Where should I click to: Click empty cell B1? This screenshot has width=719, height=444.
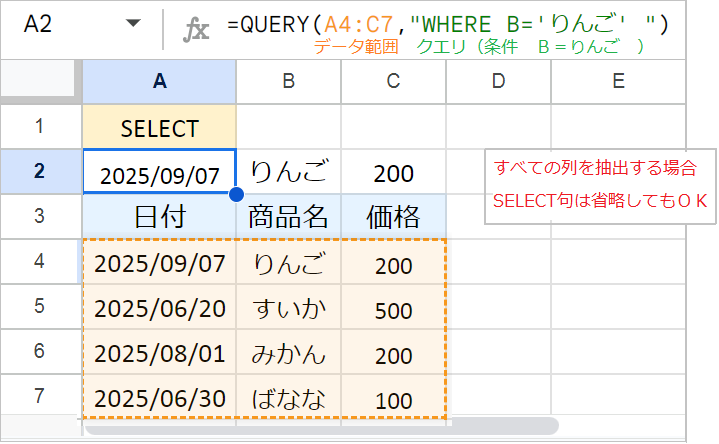[x=288, y=127]
